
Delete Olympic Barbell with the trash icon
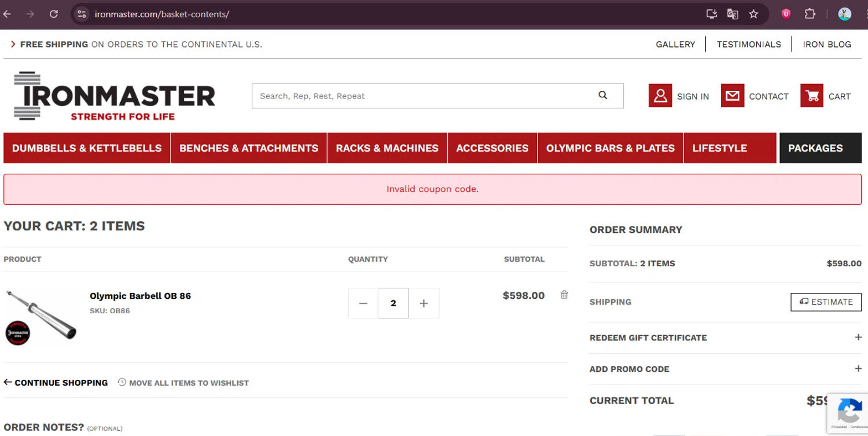click(564, 295)
